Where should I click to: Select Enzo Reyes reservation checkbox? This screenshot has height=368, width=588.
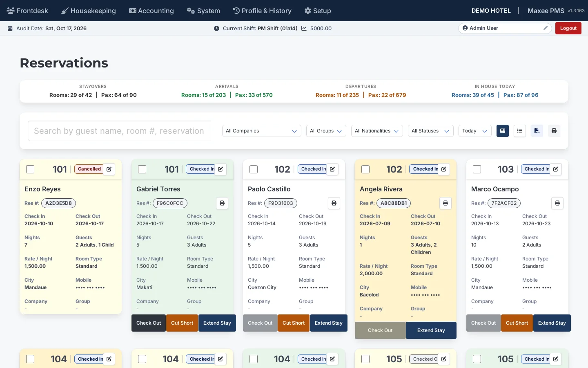(x=30, y=169)
